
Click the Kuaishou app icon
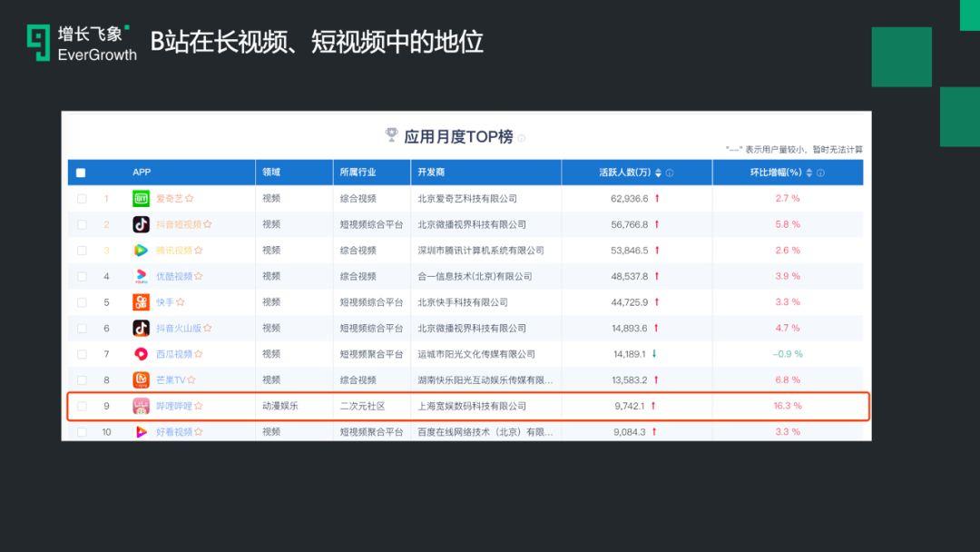141,302
